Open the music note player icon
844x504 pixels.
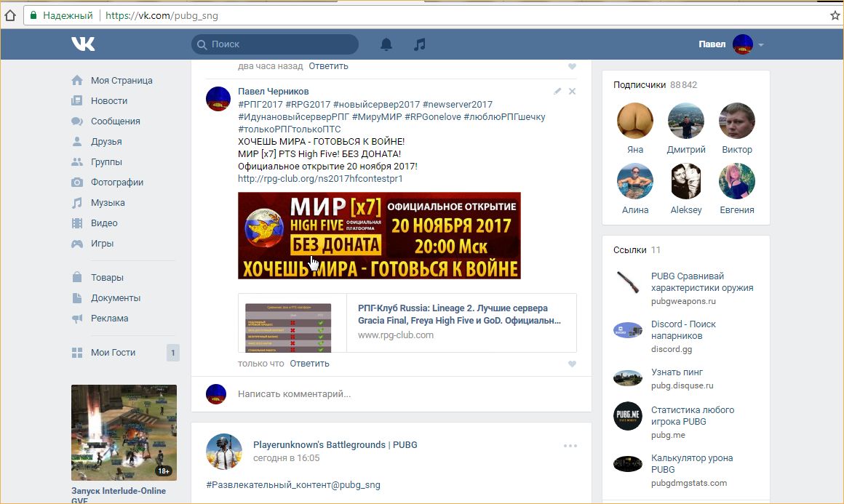[419, 44]
